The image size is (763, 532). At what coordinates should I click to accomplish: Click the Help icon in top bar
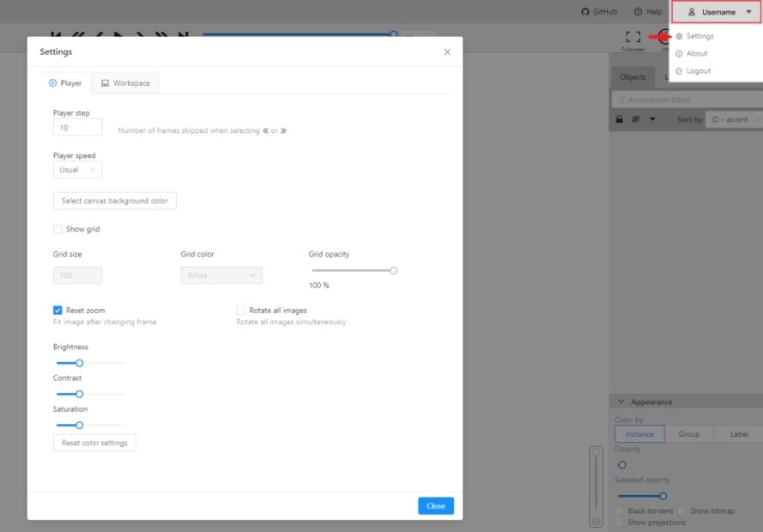(x=648, y=12)
